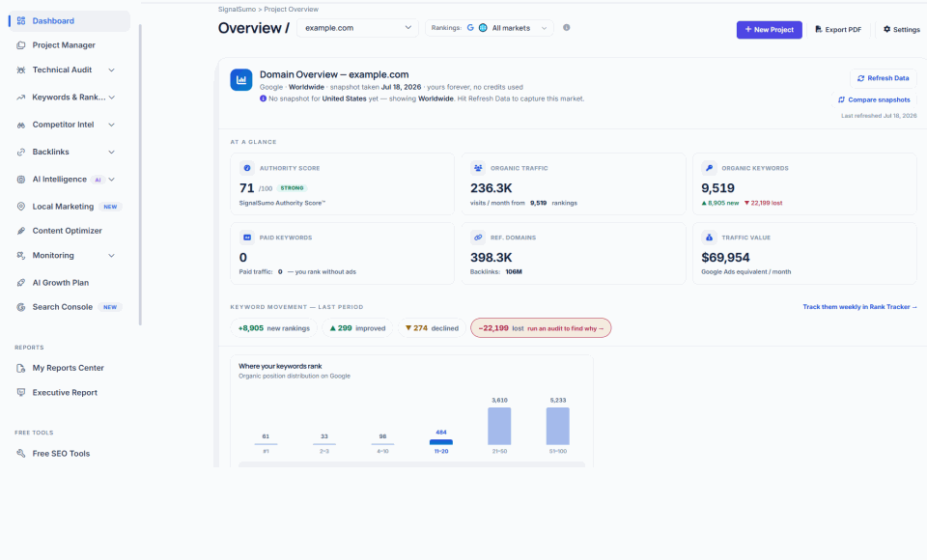Click the info icon next to All markets
Image resolution: width=927 pixels, height=560 pixels.
click(567, 27)
